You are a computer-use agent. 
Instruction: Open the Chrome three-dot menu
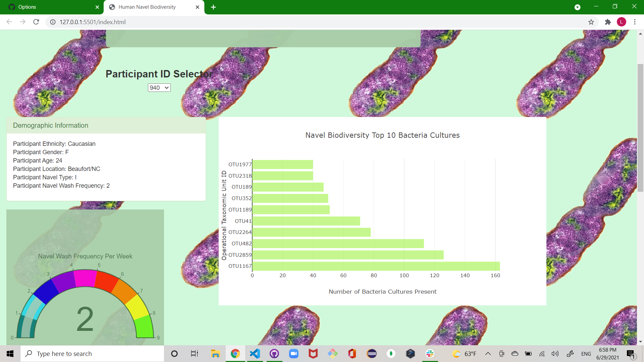635,22
